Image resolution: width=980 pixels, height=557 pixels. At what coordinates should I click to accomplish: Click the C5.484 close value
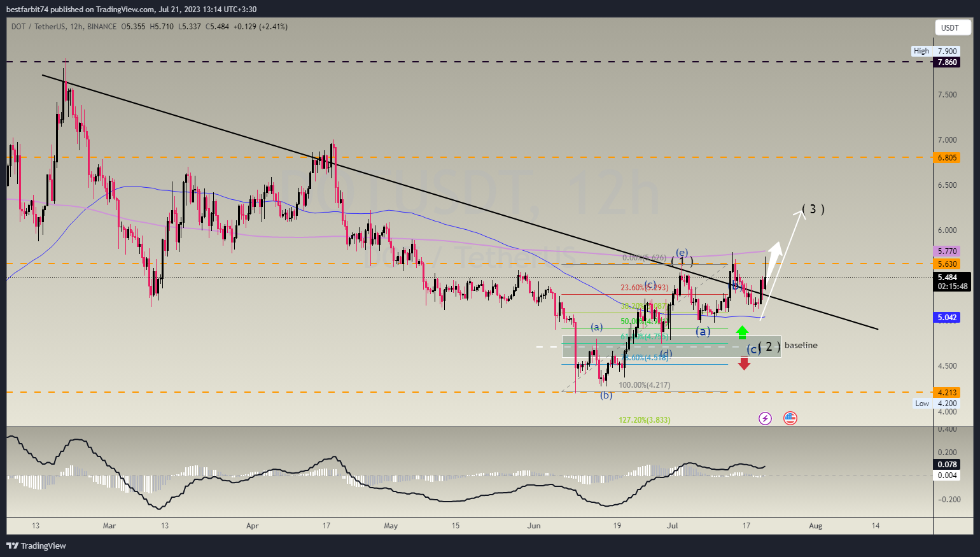pyautogui.click(x=217, y=27)
